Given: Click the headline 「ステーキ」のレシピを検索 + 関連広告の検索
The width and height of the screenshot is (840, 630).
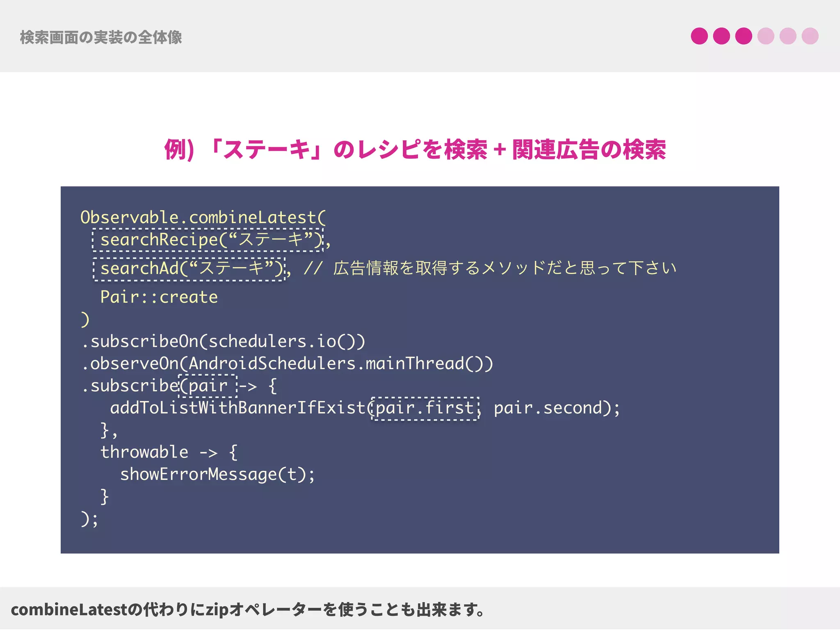Looking at the screenshot, I should pos(415,150).
